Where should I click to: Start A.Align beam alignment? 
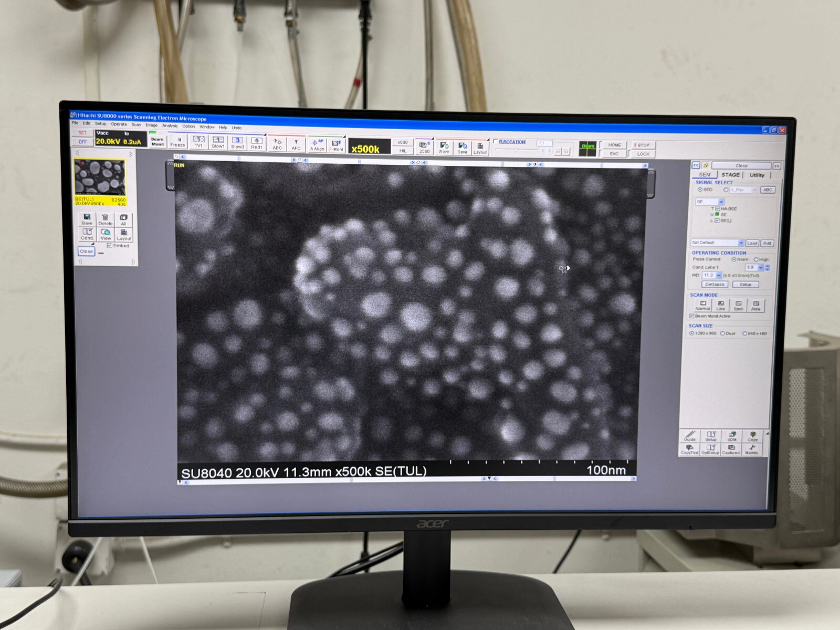pyautogui.click(x=317, y=144)
